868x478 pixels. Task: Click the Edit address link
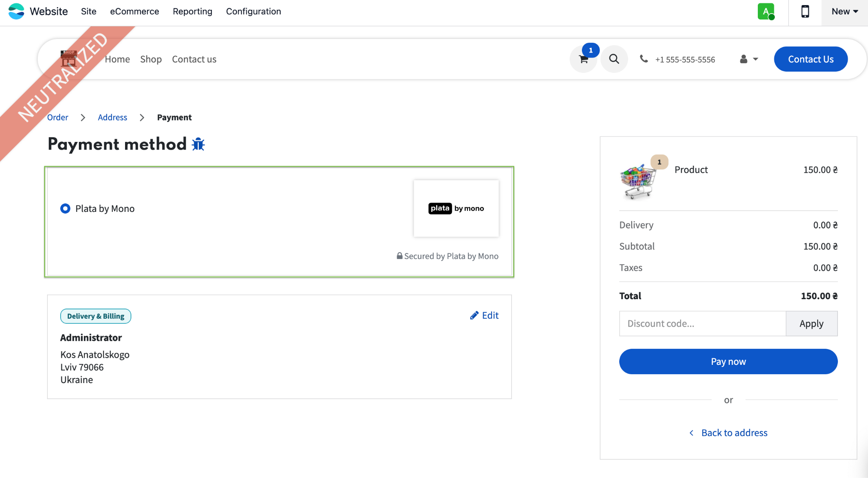[484, 315]
